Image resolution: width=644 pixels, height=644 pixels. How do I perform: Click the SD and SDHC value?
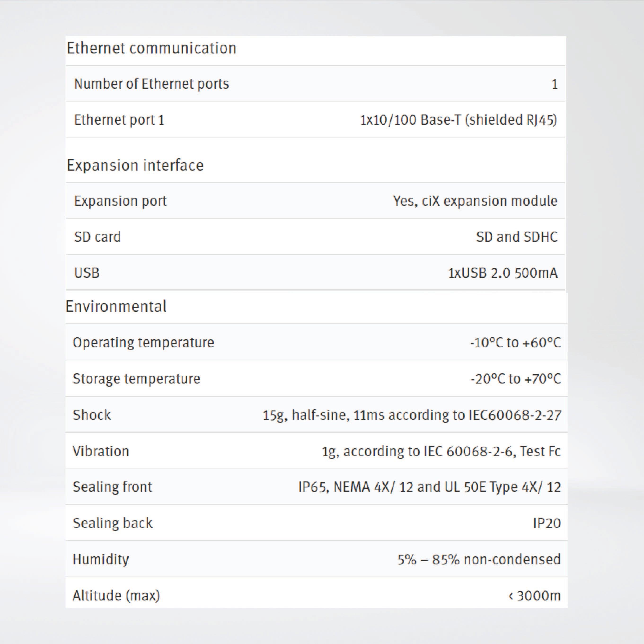516,237
